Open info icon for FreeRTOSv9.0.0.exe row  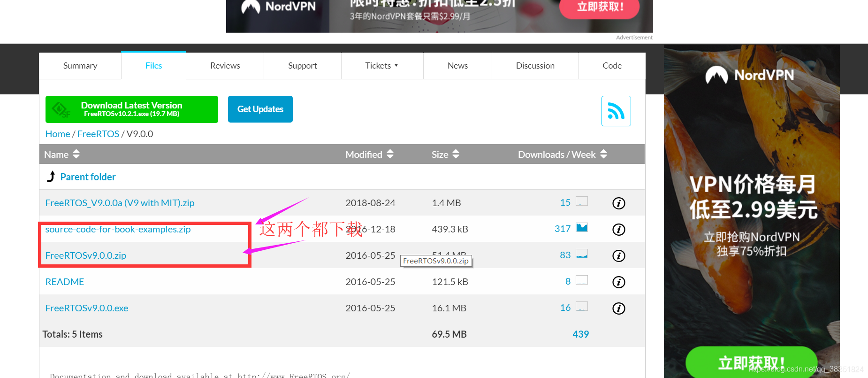[619, 309]
